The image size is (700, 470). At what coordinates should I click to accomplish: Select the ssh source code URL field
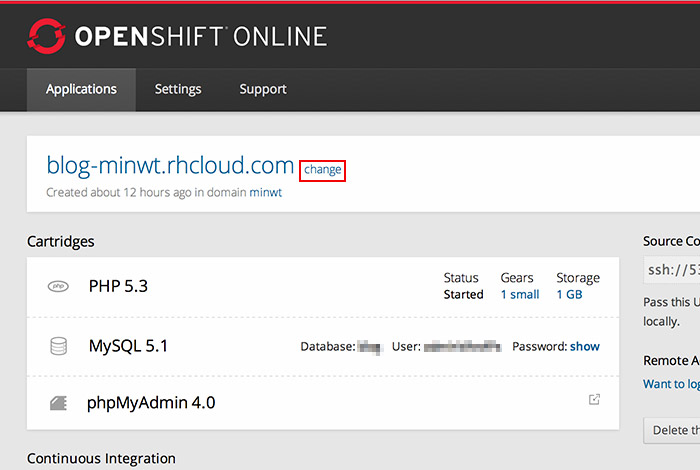[x=672, y=270]
